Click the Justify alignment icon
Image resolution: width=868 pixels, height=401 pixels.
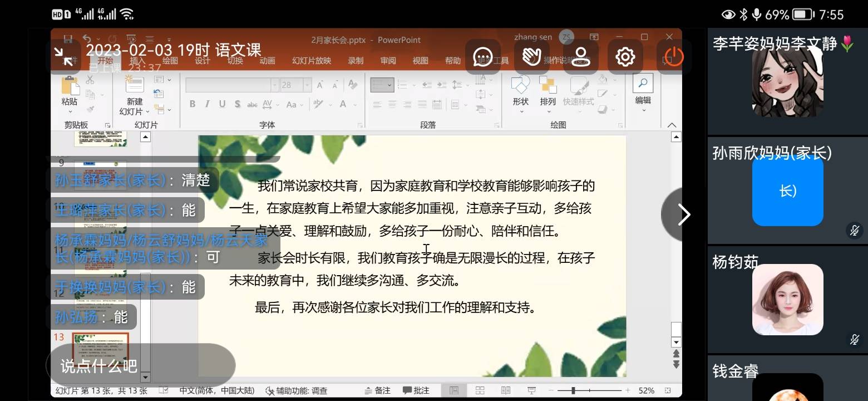422,104
